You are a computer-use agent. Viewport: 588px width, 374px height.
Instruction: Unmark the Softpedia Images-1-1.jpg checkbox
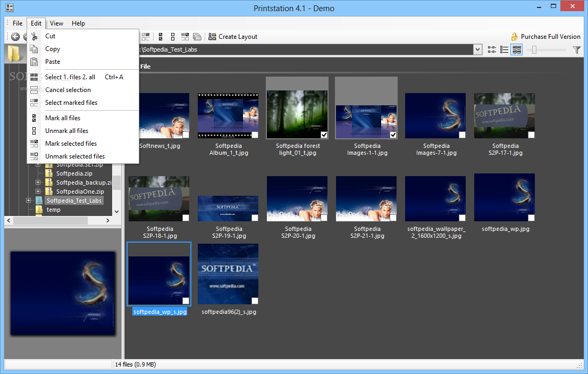pos(393,135)
